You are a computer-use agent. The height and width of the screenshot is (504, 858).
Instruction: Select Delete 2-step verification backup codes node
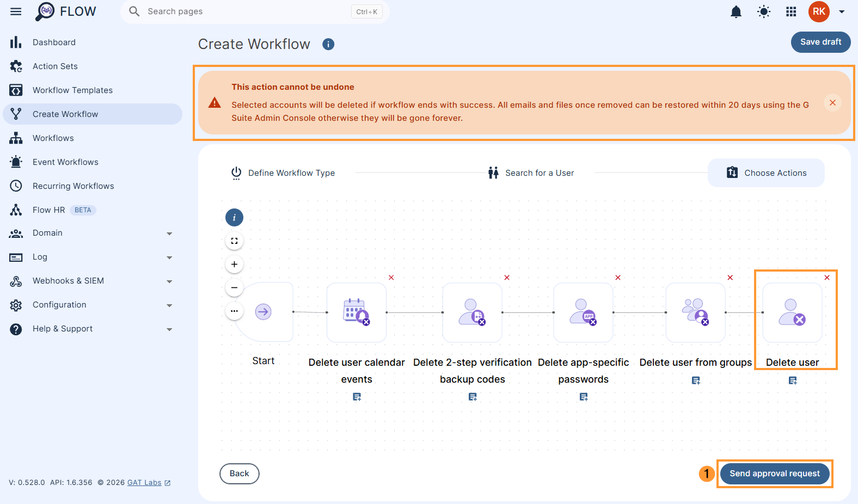tap(472, 312)
